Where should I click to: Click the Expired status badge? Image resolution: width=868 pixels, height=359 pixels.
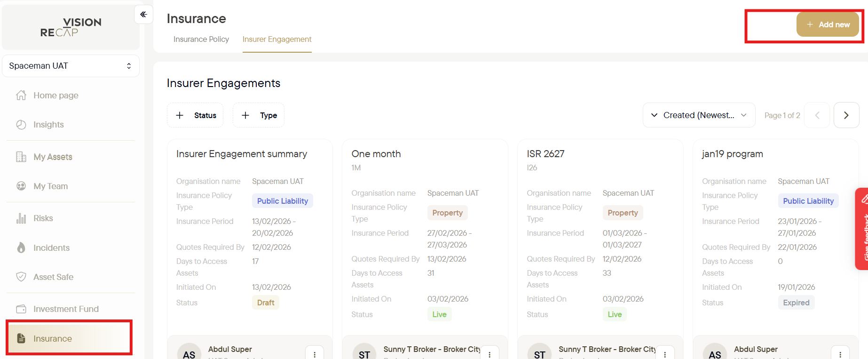(x=796, y=303)
